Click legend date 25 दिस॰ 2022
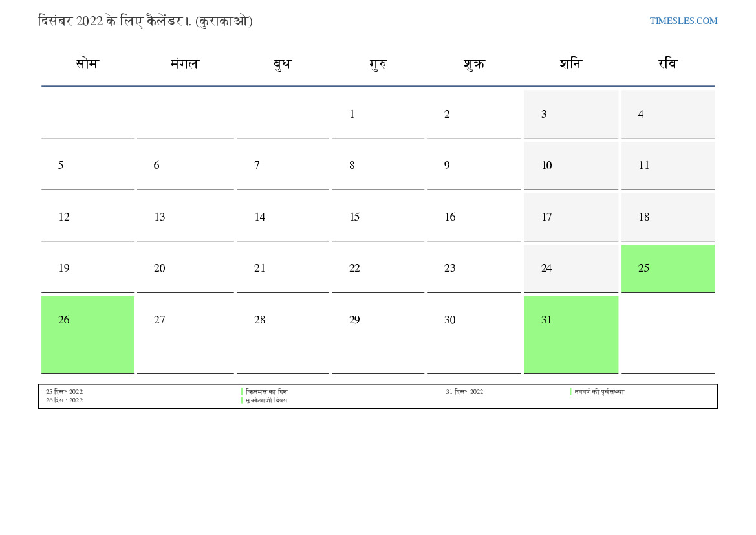Viewport: 756px width, 535px height. [64, 392]
